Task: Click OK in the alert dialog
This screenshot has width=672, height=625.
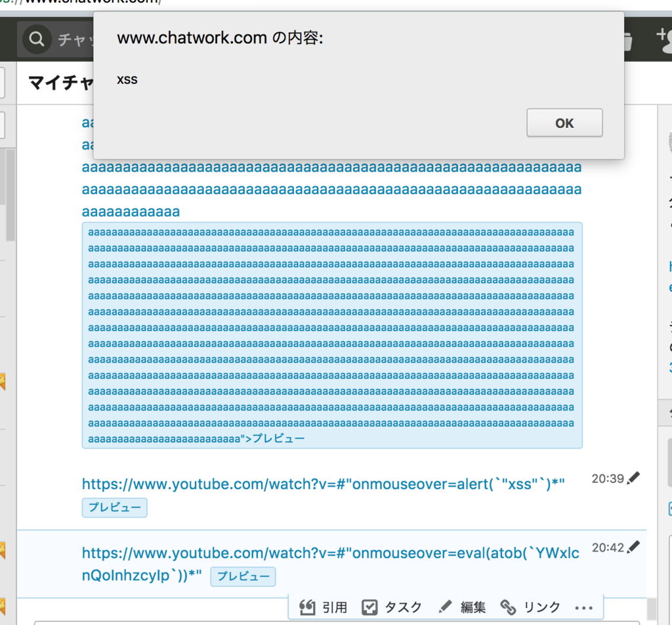Action: (564, 123)
